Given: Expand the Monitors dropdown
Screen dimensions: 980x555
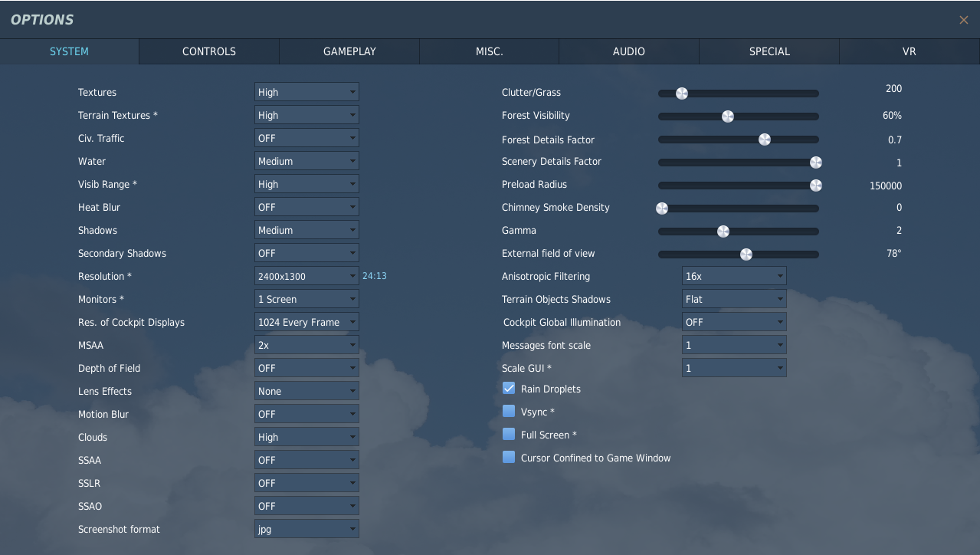Looking at the screenshot, I should 306,299.
